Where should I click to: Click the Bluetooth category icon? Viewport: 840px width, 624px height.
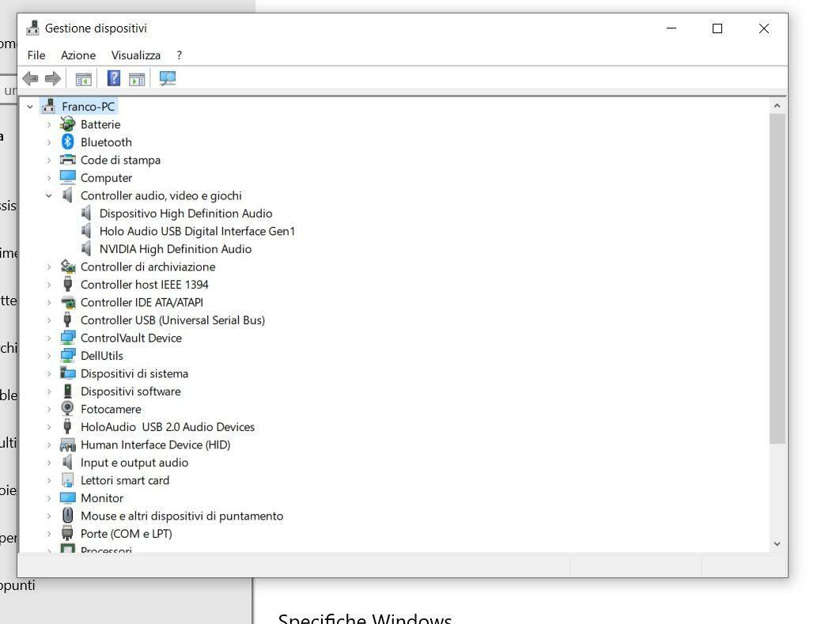tap(67, 142)
